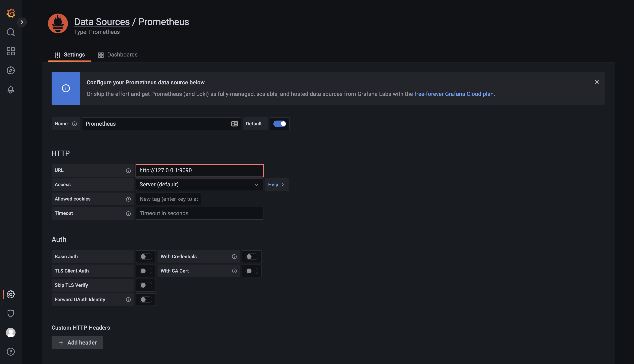Switch to the Dashboards tab
634x364 pixels.
118,55
